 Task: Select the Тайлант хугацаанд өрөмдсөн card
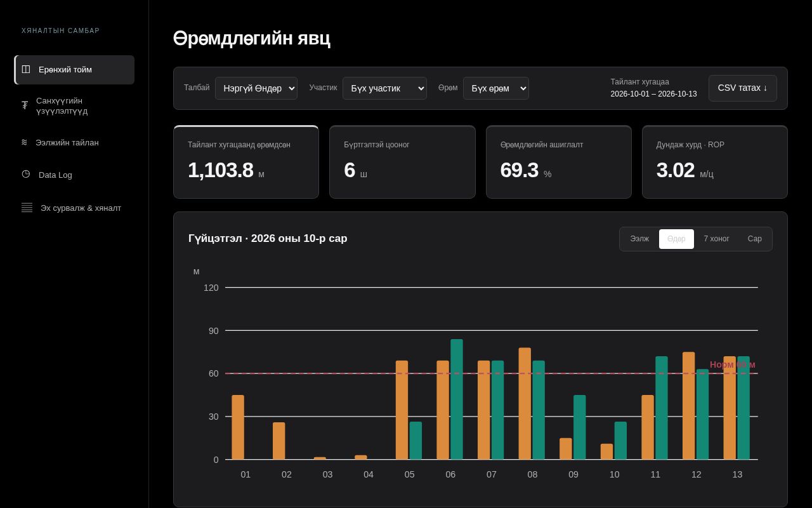(246, 162)
